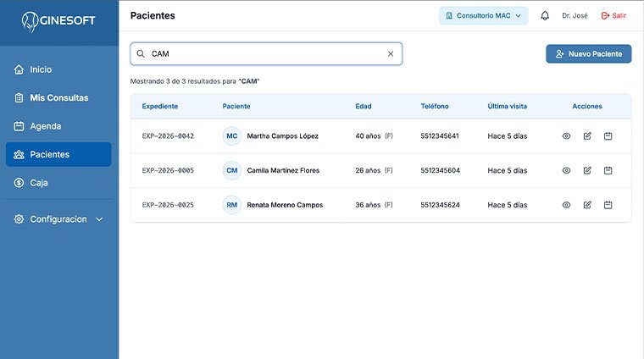Open the Consultorio MAC dropdown
Screen dimensions: 644x359
point(483,15)
